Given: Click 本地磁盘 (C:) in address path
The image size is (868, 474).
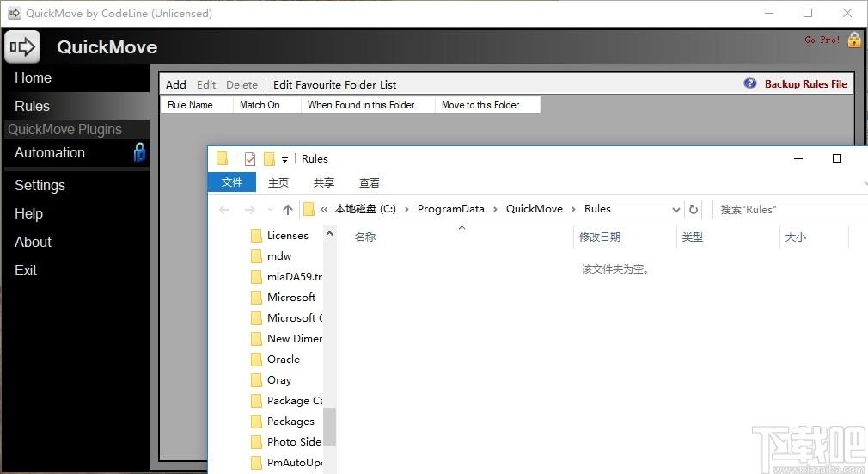Looking at the screenshot, I should pyautogui.click(x=365, y=209).
